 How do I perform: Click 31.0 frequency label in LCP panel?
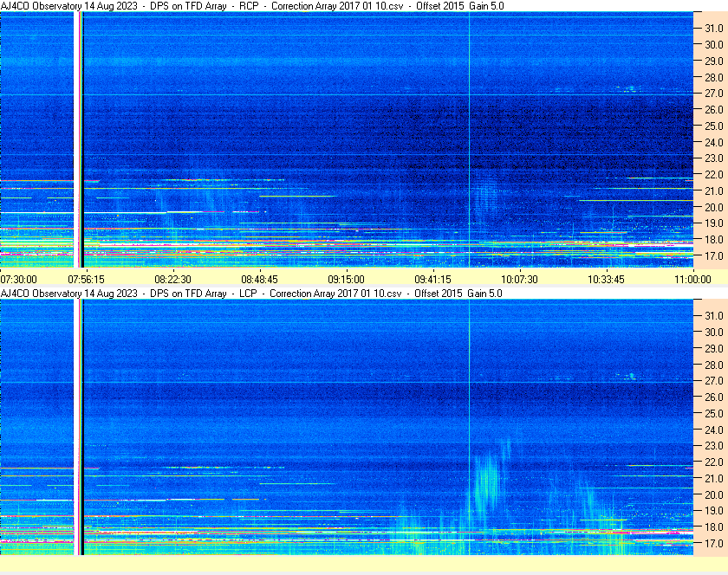click(714, 315)
